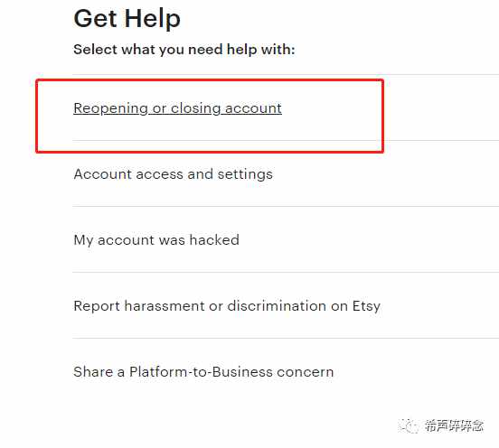Click the word 'closing' inside the red box

tap(196, 108)
